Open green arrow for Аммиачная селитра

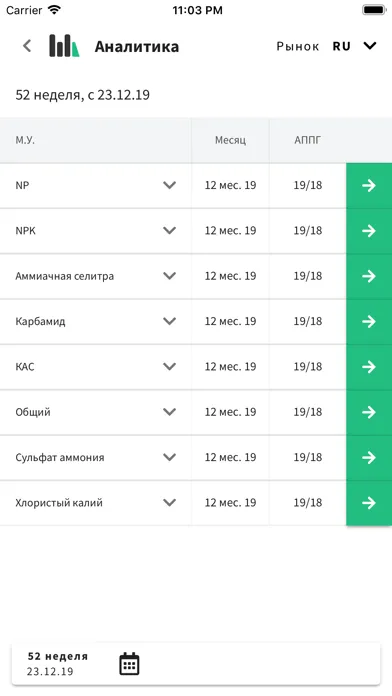[x=369, y=276]
